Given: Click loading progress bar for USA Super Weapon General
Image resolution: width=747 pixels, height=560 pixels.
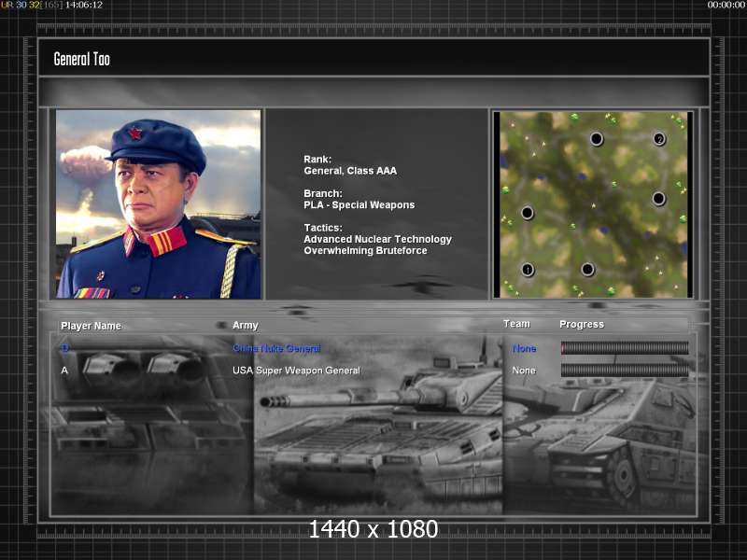Looking at the screenshot, I should click(625, 371).
